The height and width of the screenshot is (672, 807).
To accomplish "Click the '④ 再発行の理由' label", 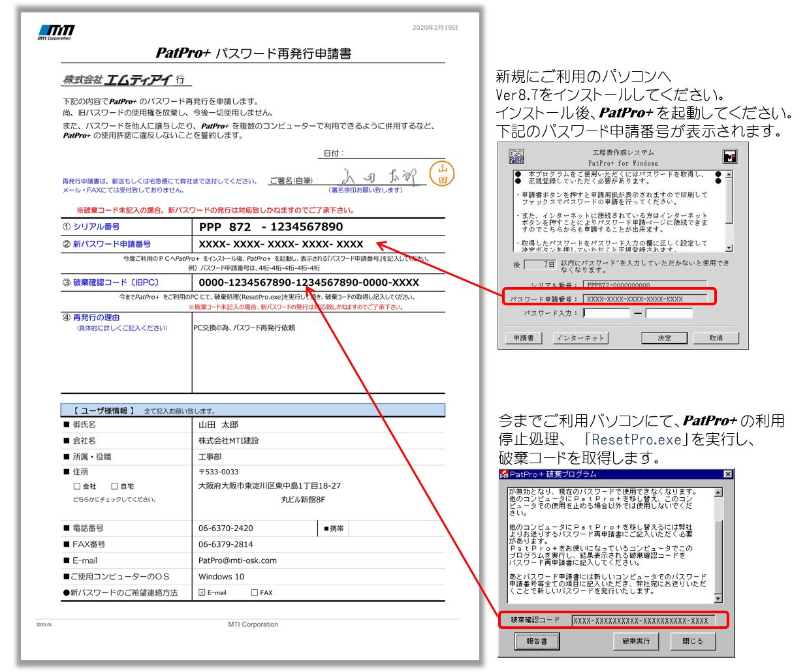I will 91,318.
